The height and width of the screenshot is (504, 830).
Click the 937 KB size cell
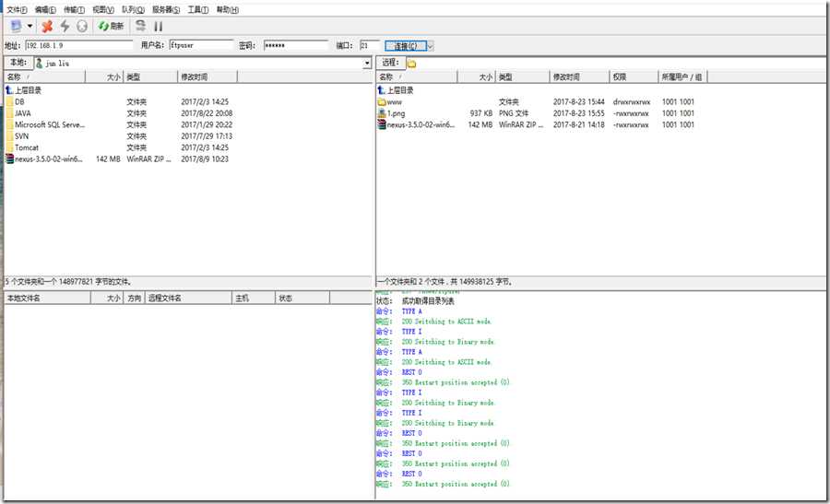[481, 113]
